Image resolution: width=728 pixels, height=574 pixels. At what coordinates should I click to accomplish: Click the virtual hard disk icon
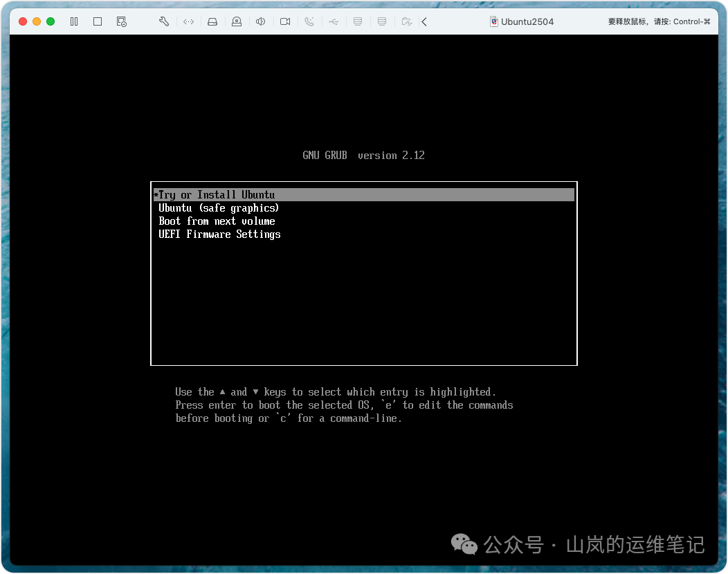pos(212,21)
